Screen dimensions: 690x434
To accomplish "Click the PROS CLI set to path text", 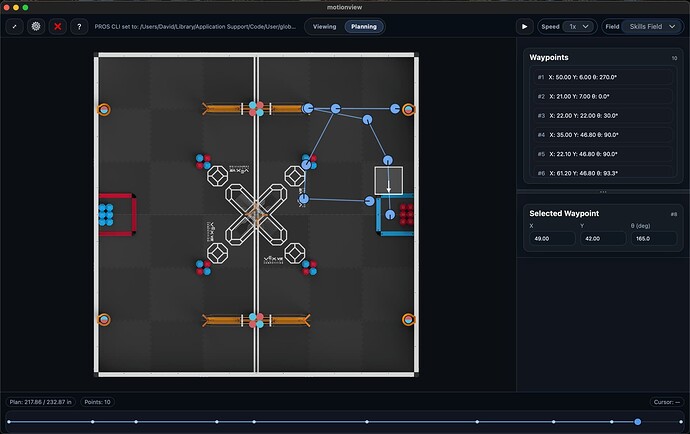I will coord(195,26).
